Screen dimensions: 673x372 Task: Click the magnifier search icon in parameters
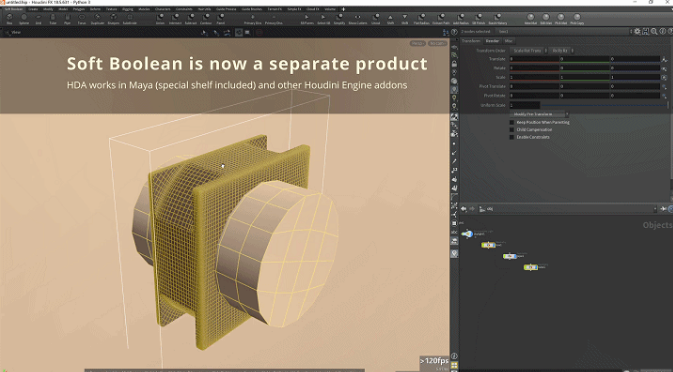(654, 31)
